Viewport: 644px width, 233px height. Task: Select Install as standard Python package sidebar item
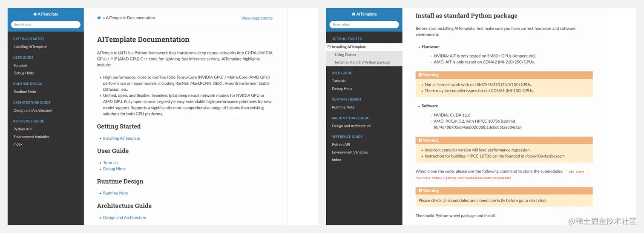(362, 63)
